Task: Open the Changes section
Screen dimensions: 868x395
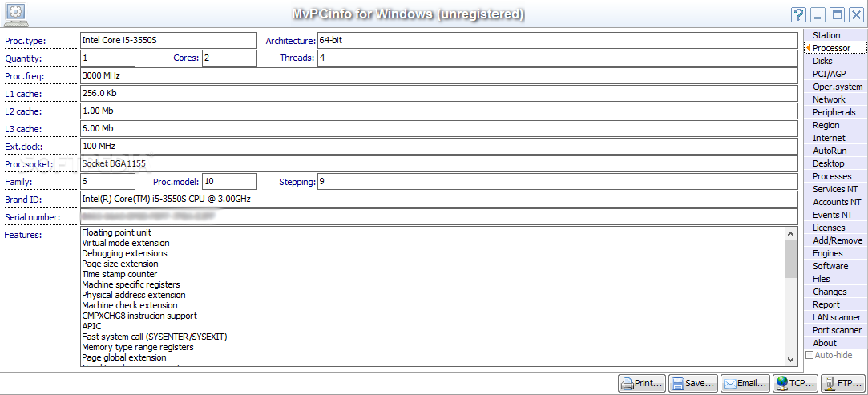Action: [835, 292]
